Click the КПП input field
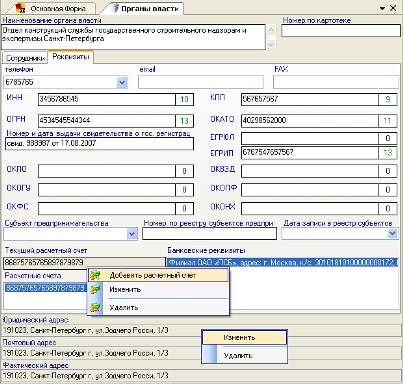This screenshot has width=403, height=384. tap(310, 99)
